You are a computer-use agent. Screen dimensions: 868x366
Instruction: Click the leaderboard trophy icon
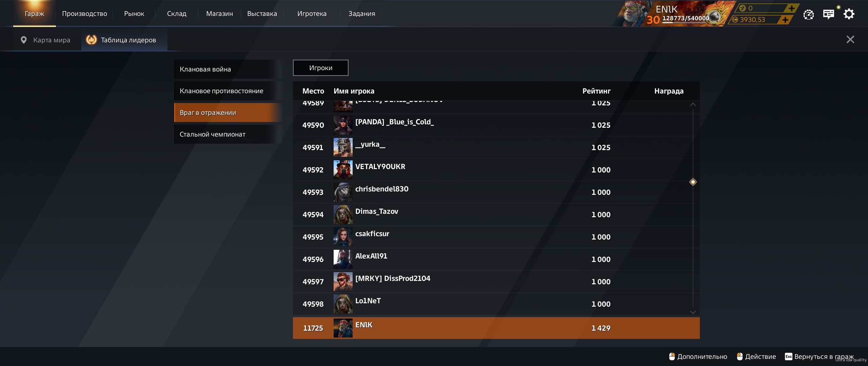(91, 40)
